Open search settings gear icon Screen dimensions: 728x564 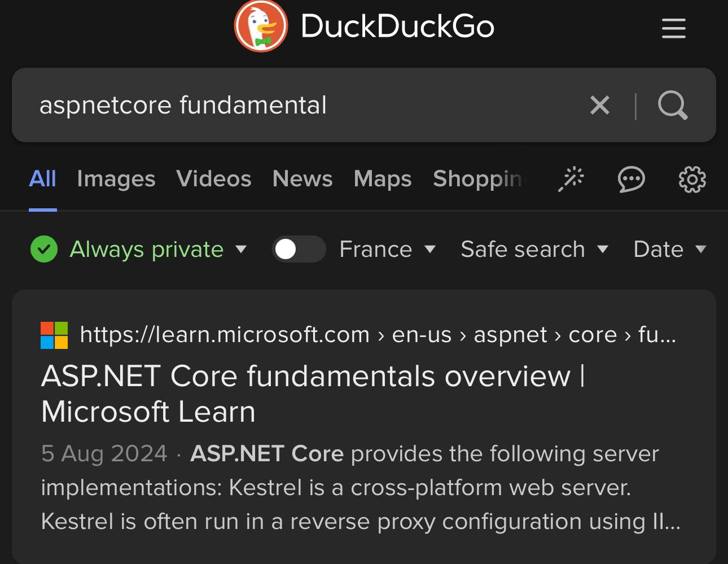[x=692, y=180]
